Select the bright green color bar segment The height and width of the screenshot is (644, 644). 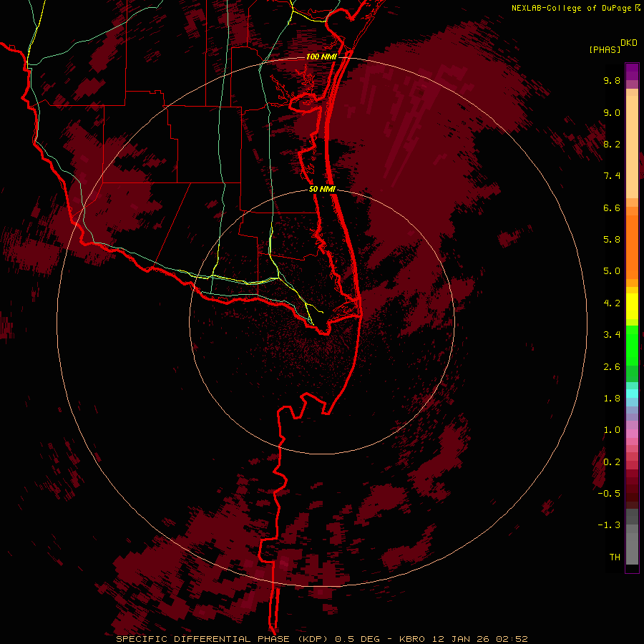(x=632, y=346)
